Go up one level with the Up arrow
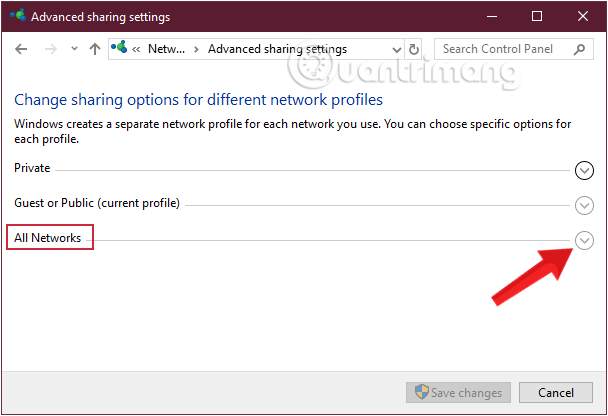 tap(95, 49)
